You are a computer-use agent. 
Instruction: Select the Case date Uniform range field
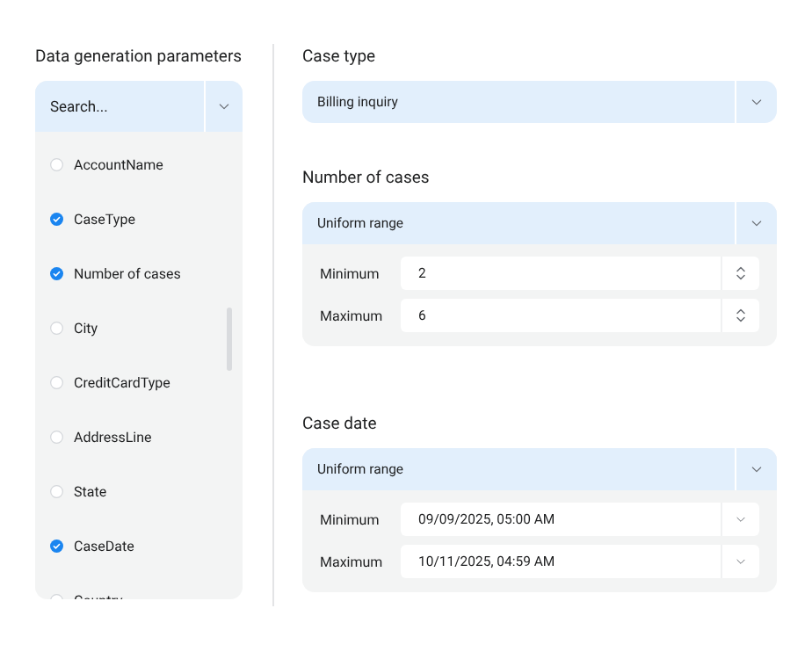coord(518,469)
